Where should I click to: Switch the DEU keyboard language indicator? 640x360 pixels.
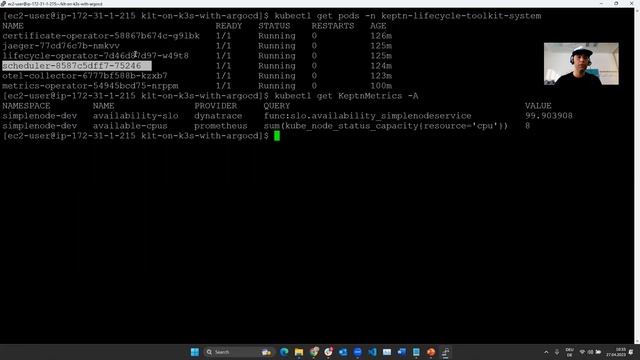569,352
